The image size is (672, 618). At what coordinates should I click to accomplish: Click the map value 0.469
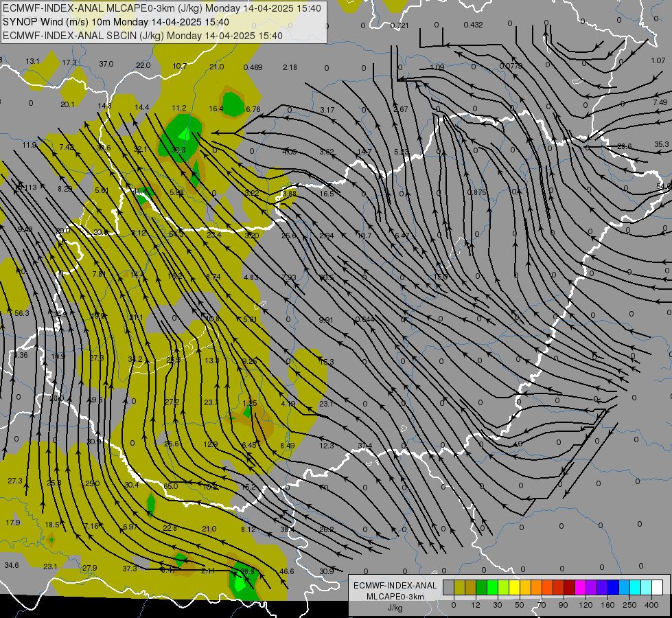tap(253, 67)
